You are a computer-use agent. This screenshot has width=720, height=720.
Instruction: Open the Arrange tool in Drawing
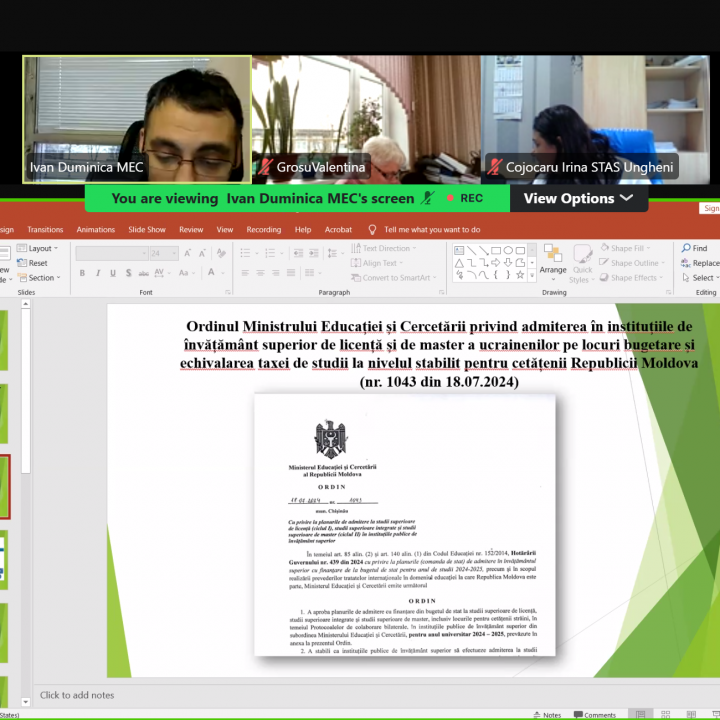[553, 259]
